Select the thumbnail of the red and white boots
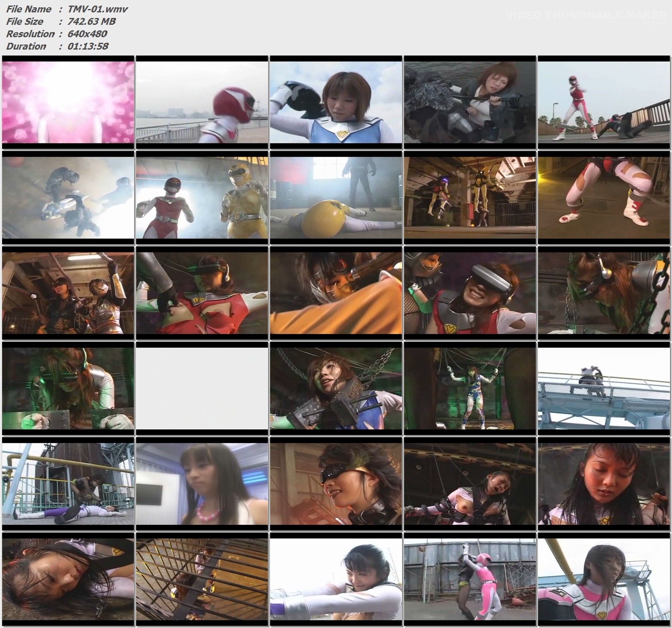The width and height of the screenshot is (672, 628). coord(604,198)
